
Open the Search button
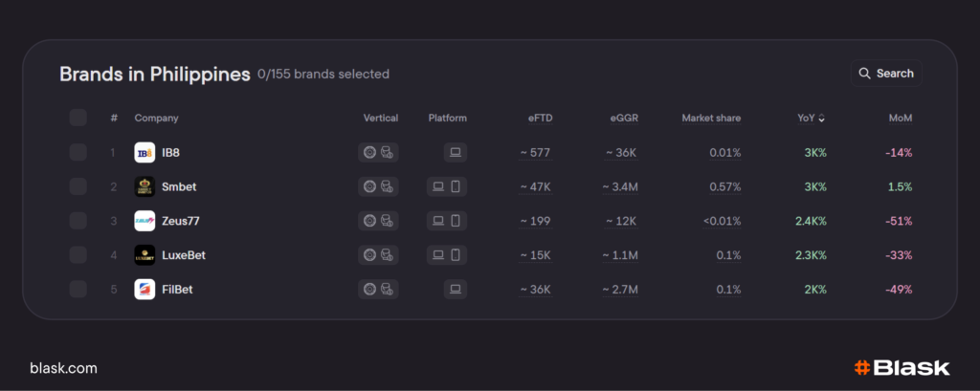[886, 74]
